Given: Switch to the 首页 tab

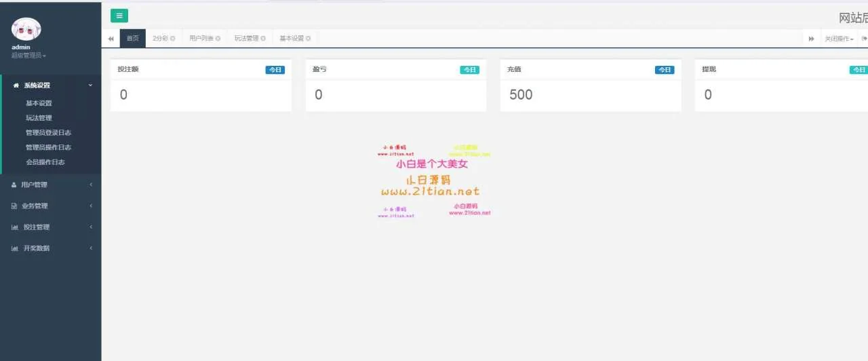Looking at the screenshot, I should click(132, 39).
